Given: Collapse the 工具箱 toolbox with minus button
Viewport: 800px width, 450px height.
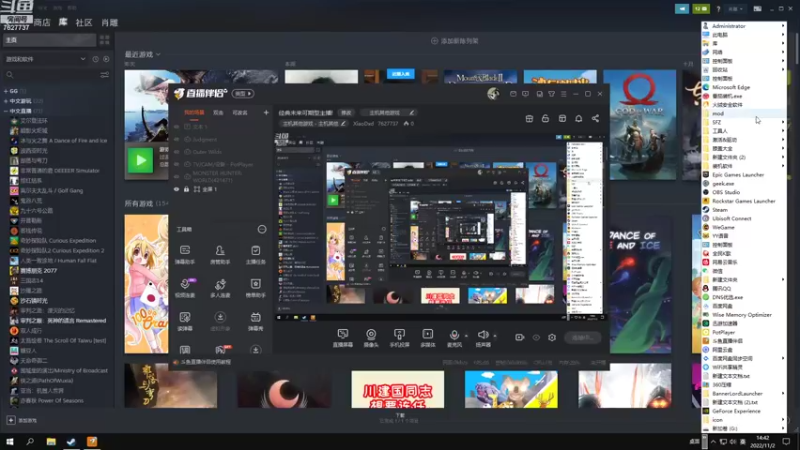Looking at the screenshot, I should [x=262, y=230].
